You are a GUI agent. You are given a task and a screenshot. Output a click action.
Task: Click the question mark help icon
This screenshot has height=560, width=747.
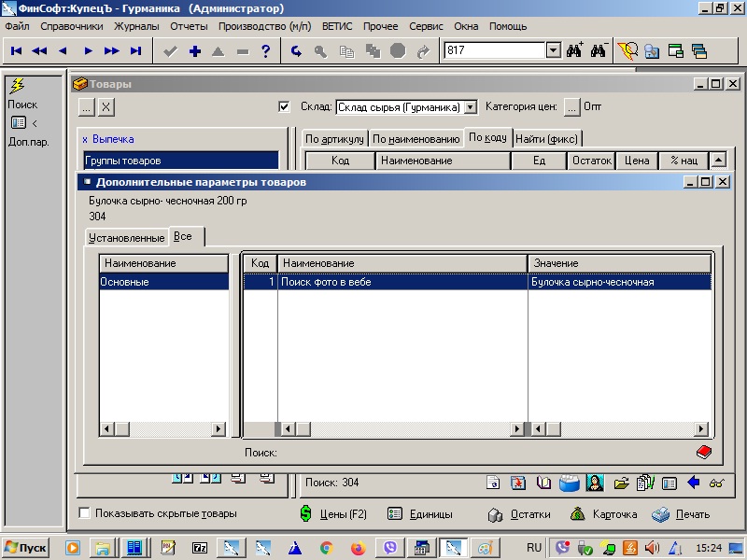point(265,51)
